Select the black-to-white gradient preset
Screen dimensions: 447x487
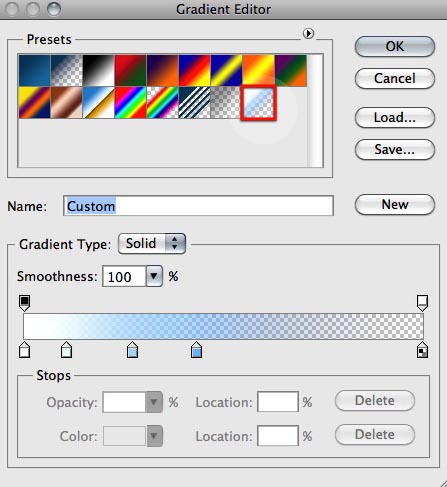point(99,71)
